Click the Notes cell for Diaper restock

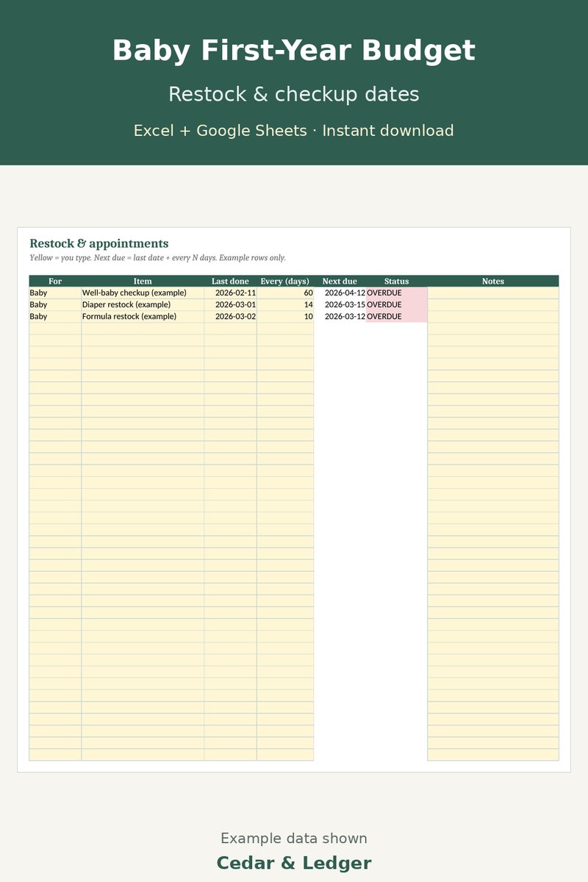[493, 304]
